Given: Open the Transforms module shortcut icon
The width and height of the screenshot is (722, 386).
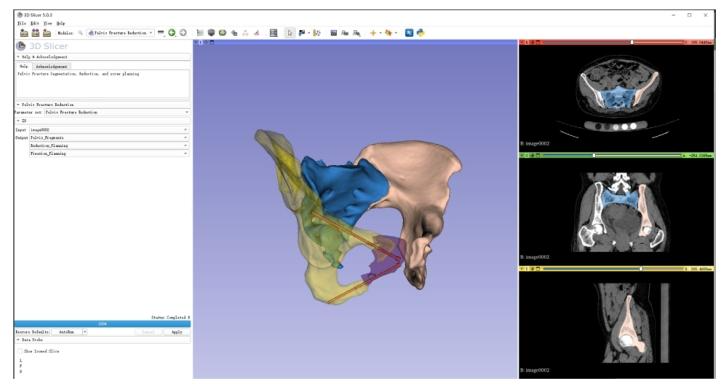Looking at the screenshot, I should 234,33.
